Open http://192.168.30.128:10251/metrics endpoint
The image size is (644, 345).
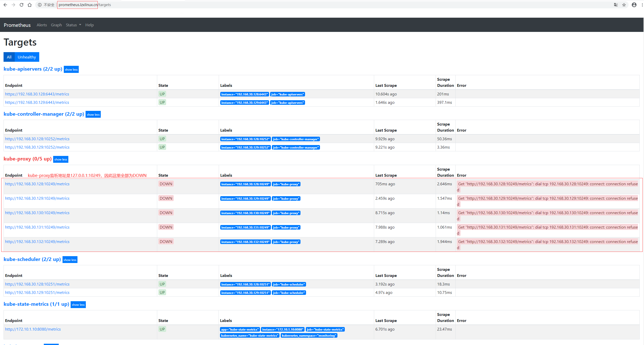tap(37, 284)
